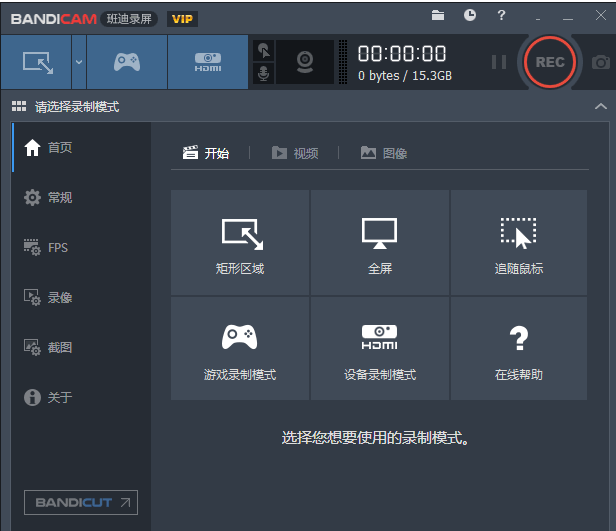The height and width of the screenshot is (531, 616).
Task: Collapse the panel with the chevron up arrow
Action: pos(601,106)
